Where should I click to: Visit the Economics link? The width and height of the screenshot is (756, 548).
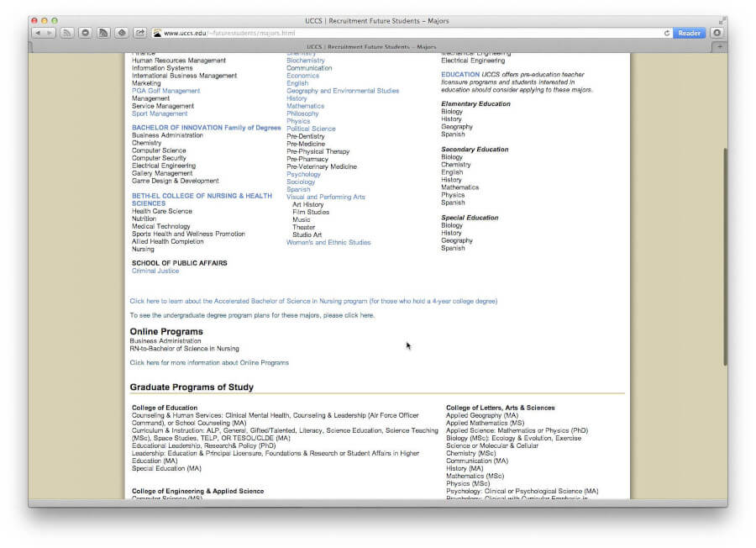tap(302, 76)
